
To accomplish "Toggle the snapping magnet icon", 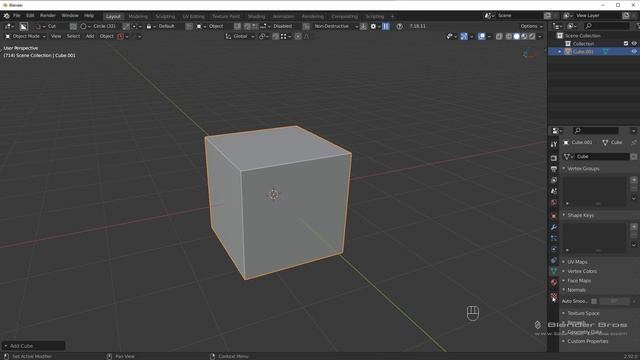I will (276, 36).
